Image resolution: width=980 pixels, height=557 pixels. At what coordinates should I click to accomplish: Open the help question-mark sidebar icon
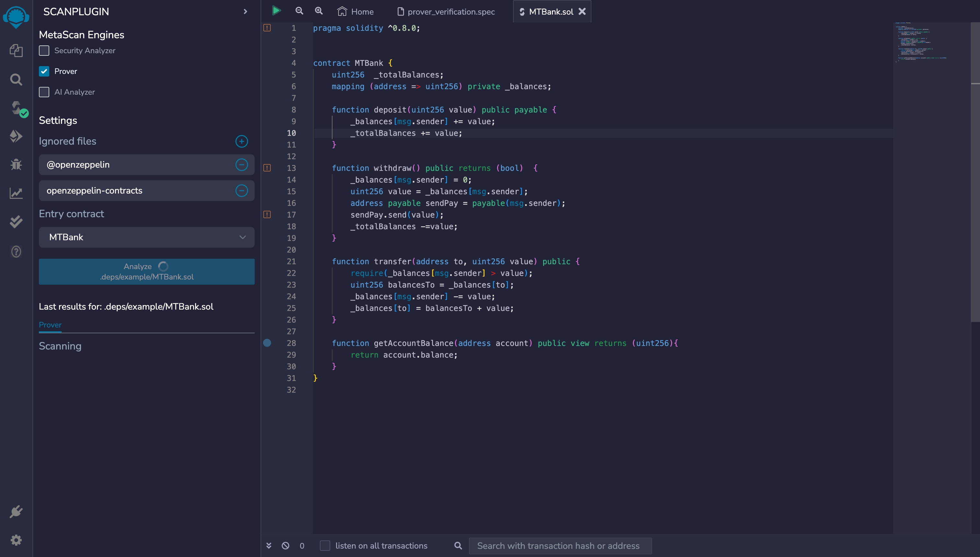pos(16,251)
